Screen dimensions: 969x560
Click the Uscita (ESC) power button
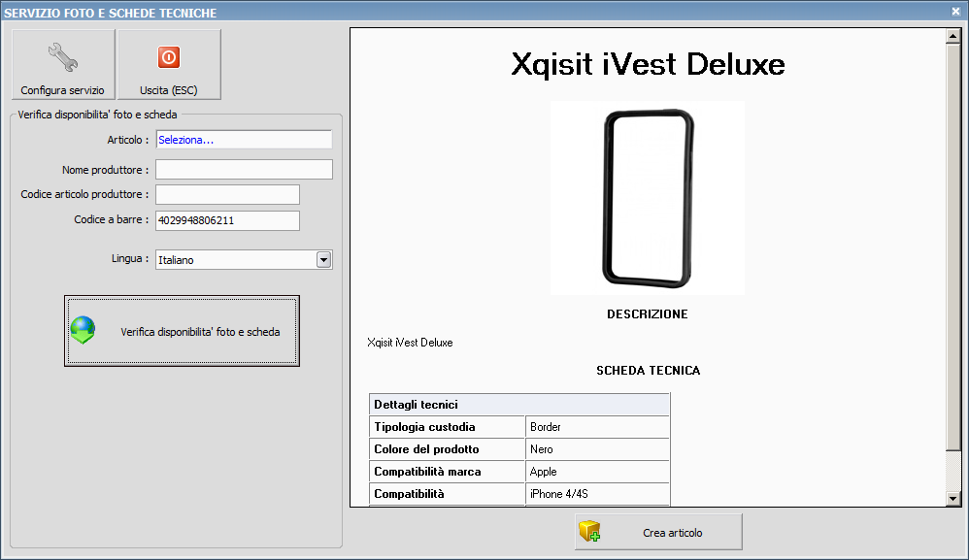(169, 64)
